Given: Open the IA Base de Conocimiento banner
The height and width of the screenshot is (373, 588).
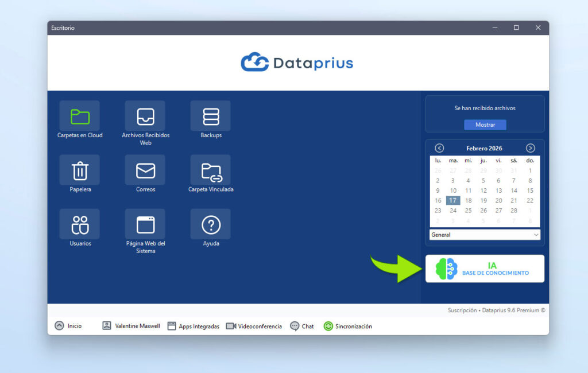Looking at the screenshot, I should click(x=485, y=269).
